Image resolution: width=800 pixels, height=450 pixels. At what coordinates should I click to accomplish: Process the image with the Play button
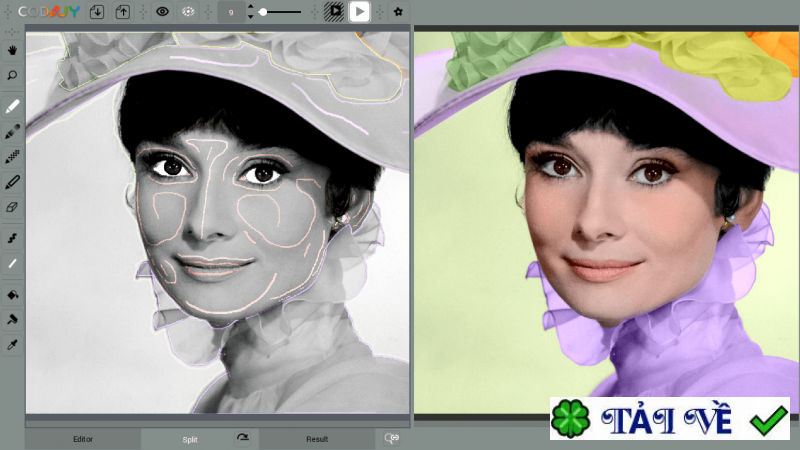pos(360,12)
